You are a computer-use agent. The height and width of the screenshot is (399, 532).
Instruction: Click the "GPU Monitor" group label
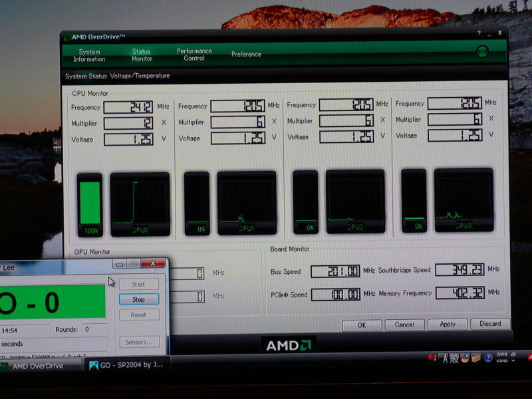(x=92, y=252)
